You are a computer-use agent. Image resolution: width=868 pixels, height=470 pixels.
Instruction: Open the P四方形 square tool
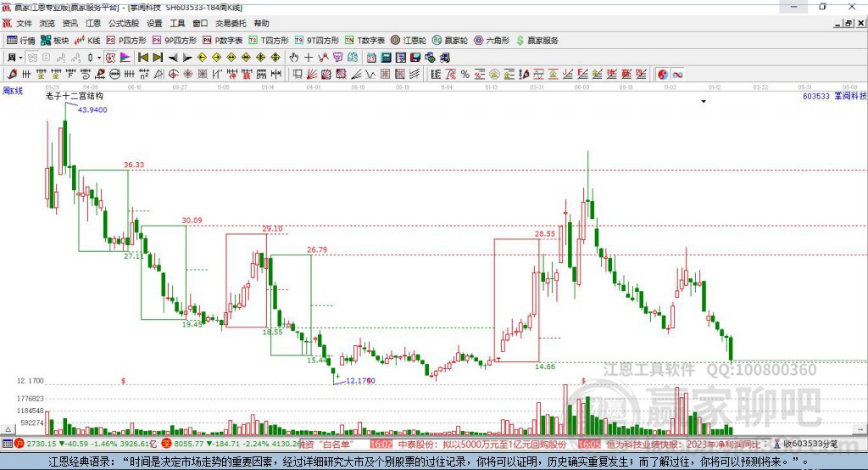point(126,41)
